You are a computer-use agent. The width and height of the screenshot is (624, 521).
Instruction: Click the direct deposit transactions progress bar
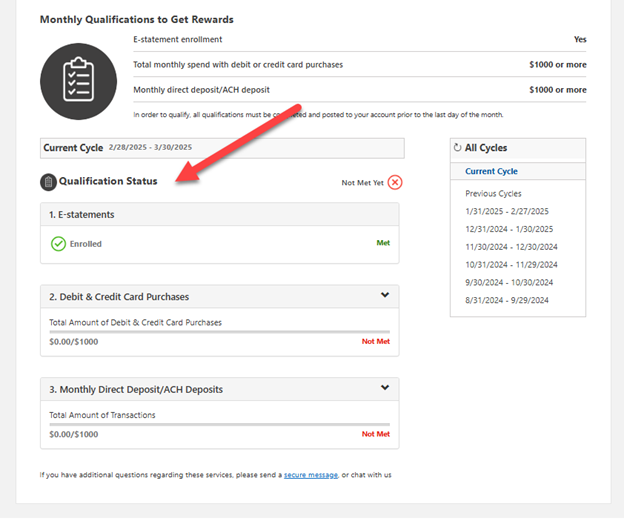(219, 424)
